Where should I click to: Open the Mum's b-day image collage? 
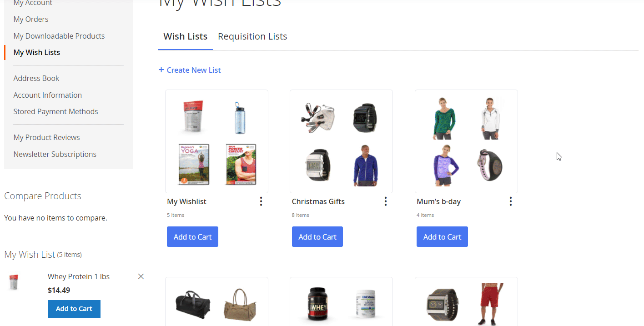(466, 141)
